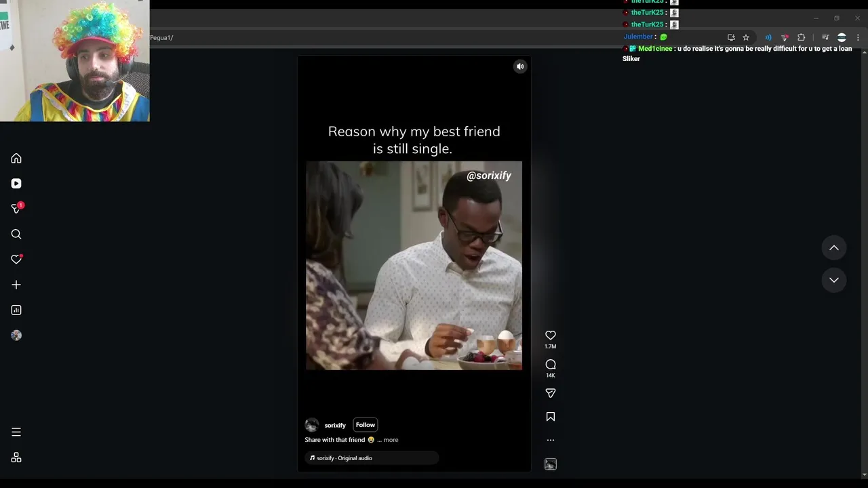Install the page as app icon in address bar
Viewport: 868px width, 488px height.
point(731,37)
